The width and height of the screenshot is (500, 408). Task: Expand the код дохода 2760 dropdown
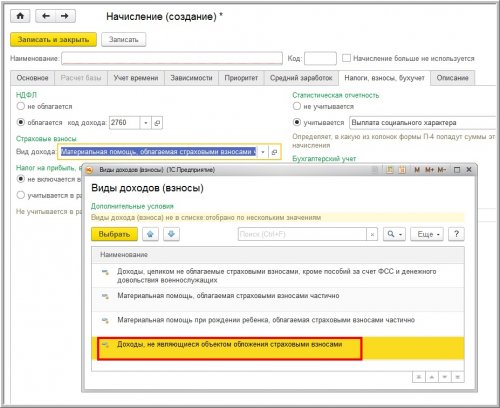(146, 123)
